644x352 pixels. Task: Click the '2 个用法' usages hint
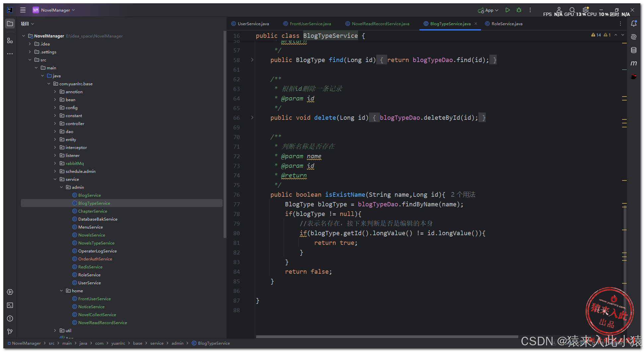pyautogui.click(x=463, y=195)
